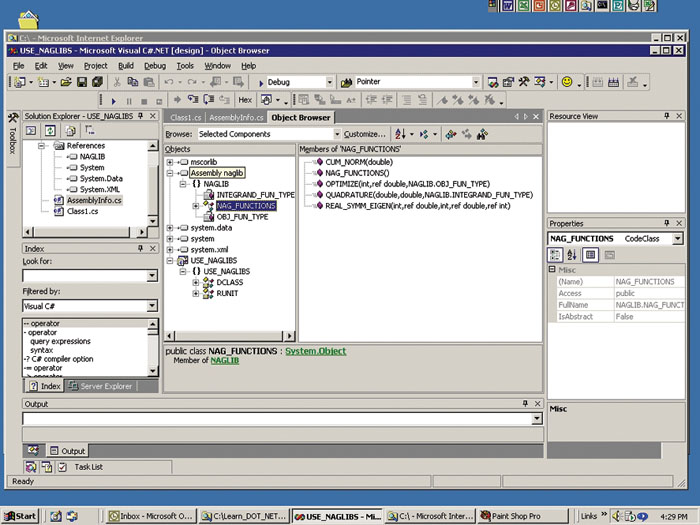Follow the System.Object link
Image resolution: width=700 pixels, height=525 pixels.
tap(315, 351)
